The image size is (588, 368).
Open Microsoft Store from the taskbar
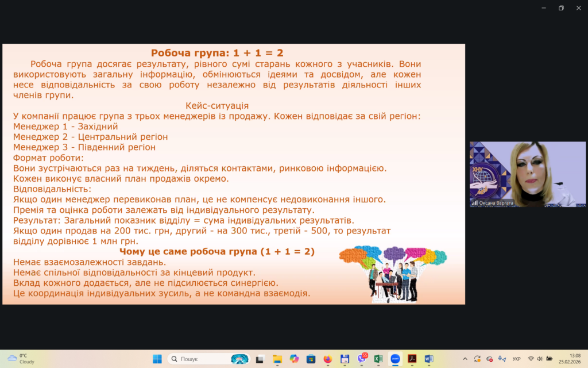311,359
